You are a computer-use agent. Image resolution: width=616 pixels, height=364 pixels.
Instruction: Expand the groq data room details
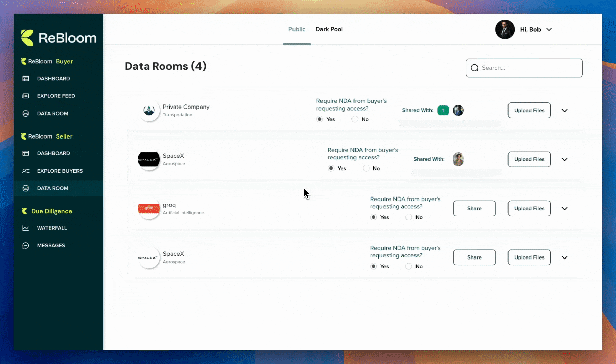[x=565, y=208]
